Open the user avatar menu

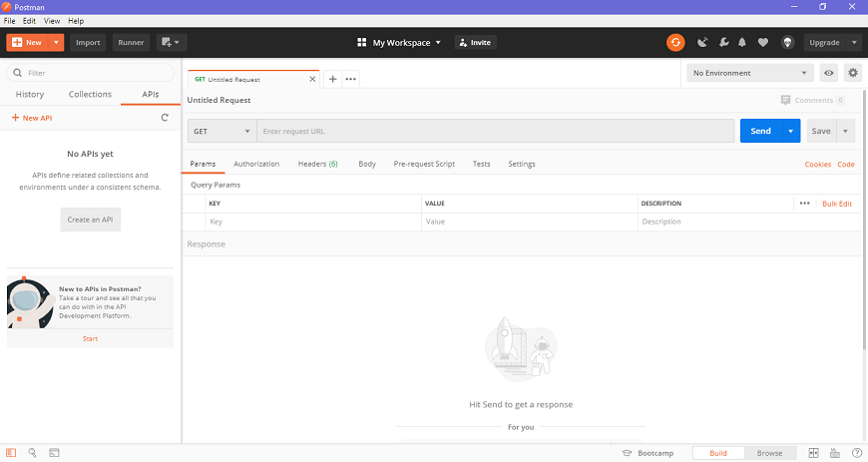(788, 43)
